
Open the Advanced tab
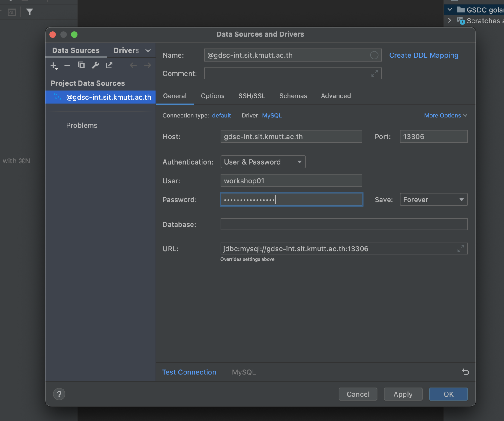336,96
